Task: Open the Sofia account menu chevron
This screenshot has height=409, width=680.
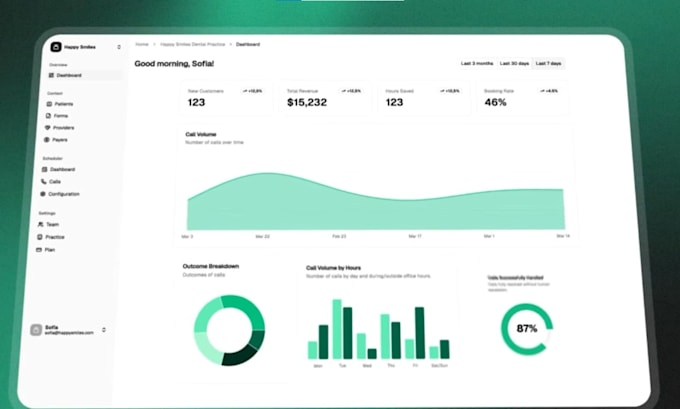Action: tap(104, 330)
